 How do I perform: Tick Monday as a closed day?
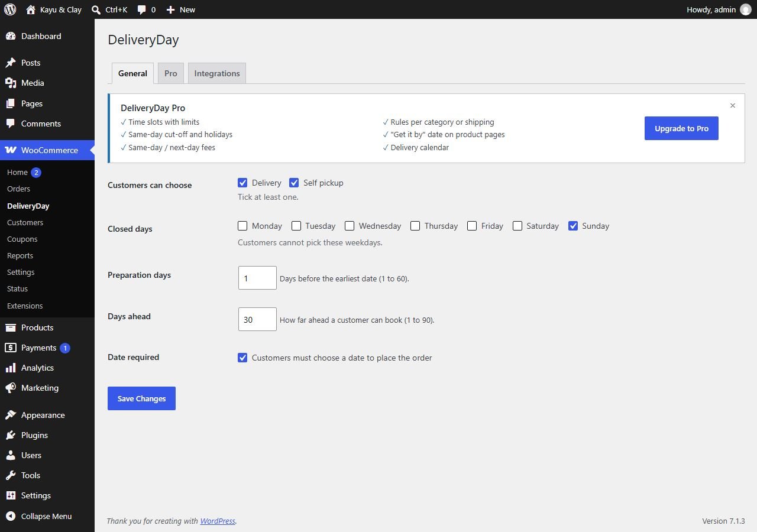242,226
